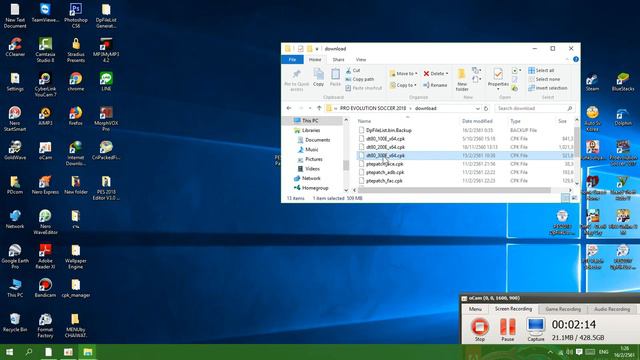The image size is (640, 360).
Task: Click the file list horizontal scrollbar
Action: pos(455,190)
